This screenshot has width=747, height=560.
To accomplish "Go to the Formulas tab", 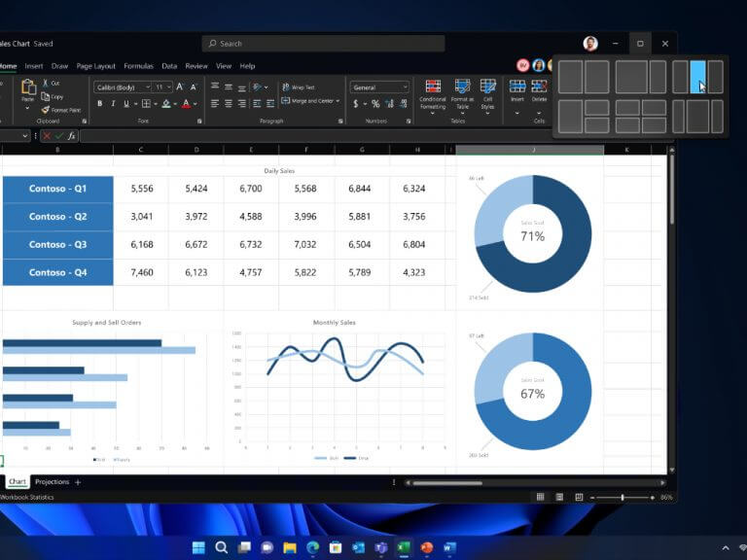I will [139, 66].
